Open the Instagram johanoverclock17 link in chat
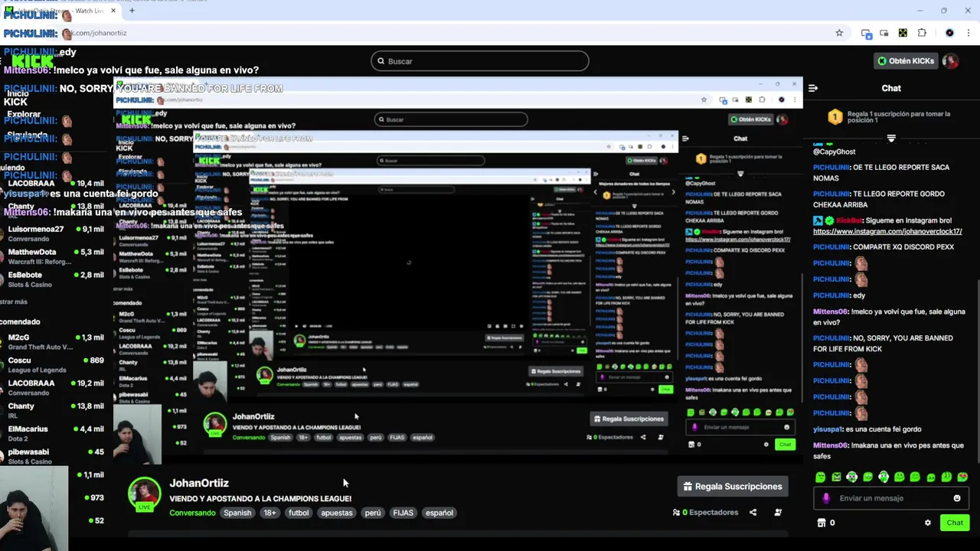Viewport: 980px width, 551px height. point(887,231)
